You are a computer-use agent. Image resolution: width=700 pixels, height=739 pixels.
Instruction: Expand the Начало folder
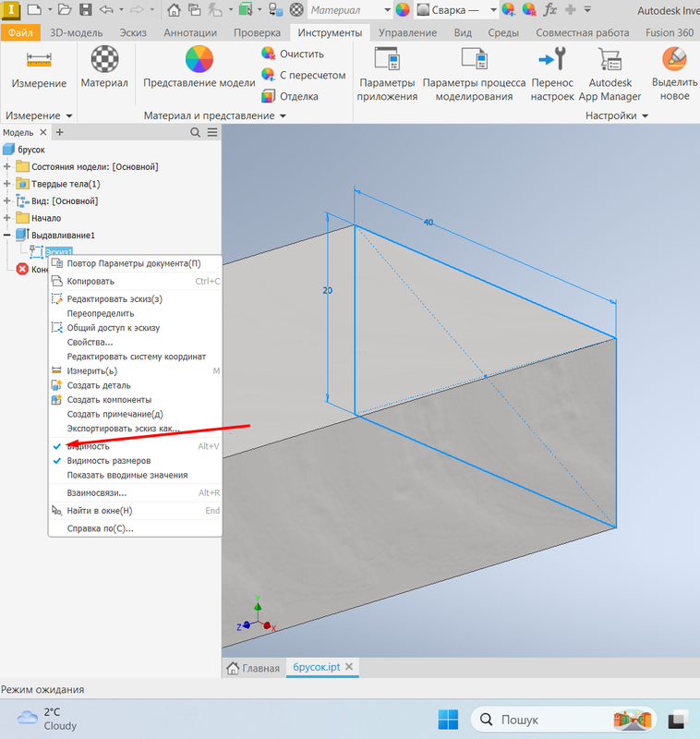(x=6, y=218)
